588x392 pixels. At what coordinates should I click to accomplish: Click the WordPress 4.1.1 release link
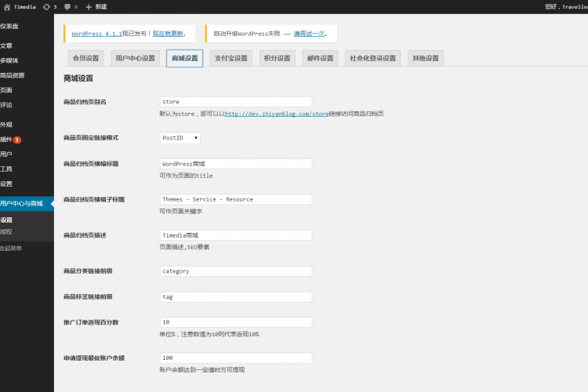96,34
